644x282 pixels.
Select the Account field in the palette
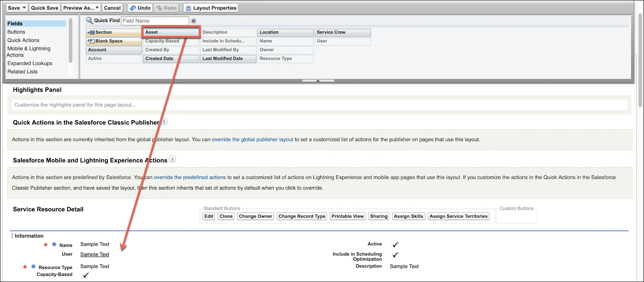point(114,50)
